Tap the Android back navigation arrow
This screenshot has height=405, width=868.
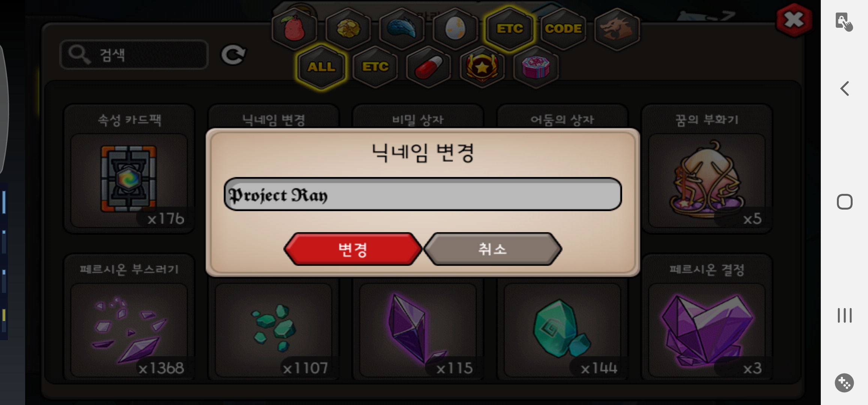844,89
